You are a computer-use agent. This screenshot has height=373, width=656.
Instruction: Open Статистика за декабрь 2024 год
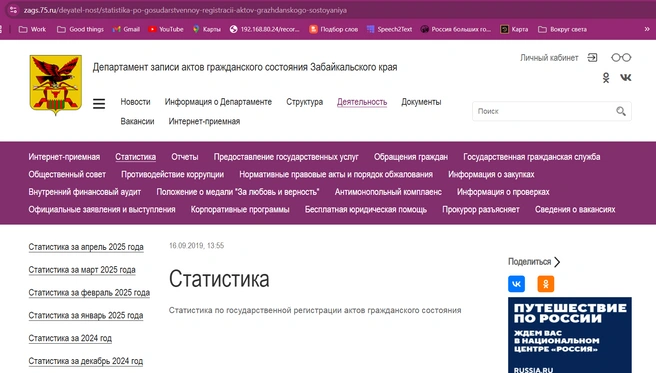[x=85, y=361]
